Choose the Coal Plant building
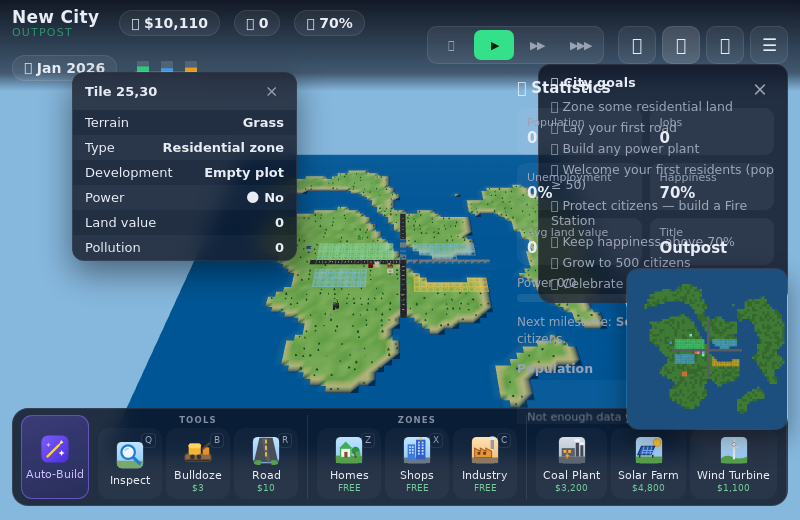This screenshot has width=800, height=520. coord(571,463)
